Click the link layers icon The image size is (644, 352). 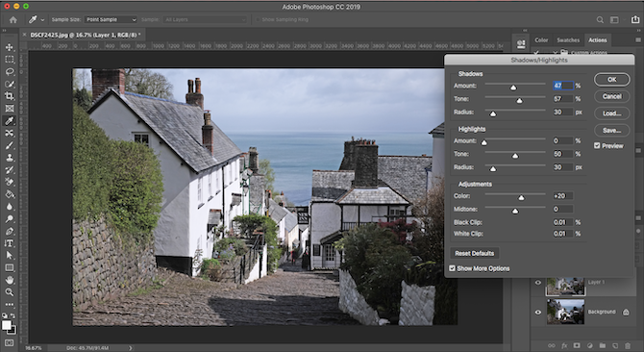click(x=551, y=346)
